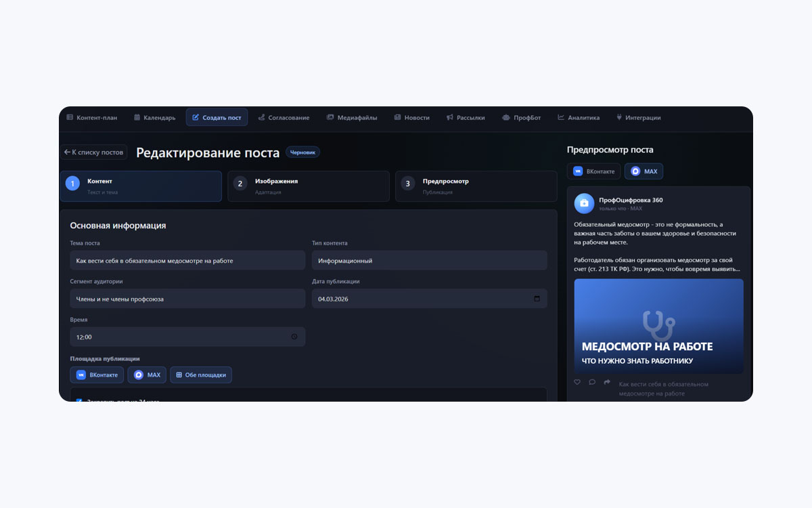Switch to the Создать пост tab
The width and height of the screenshot is (812, 508).
(217, 117)
